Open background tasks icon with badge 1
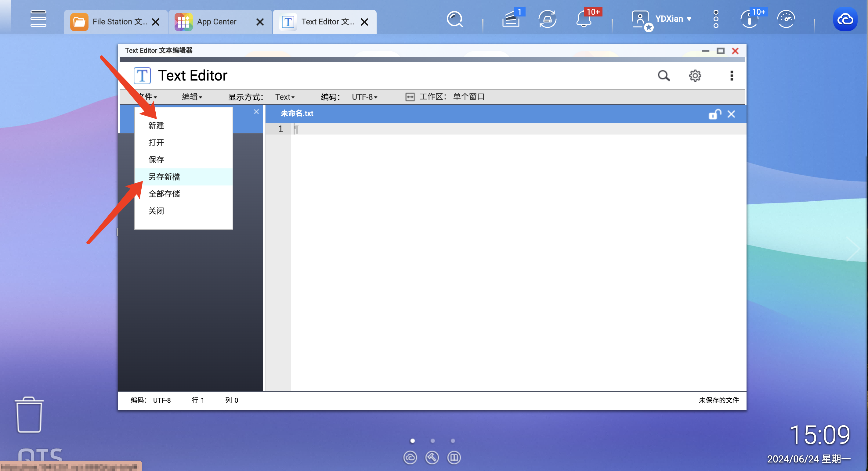Viewport: 868px width, 471px height. click(512, 19)
